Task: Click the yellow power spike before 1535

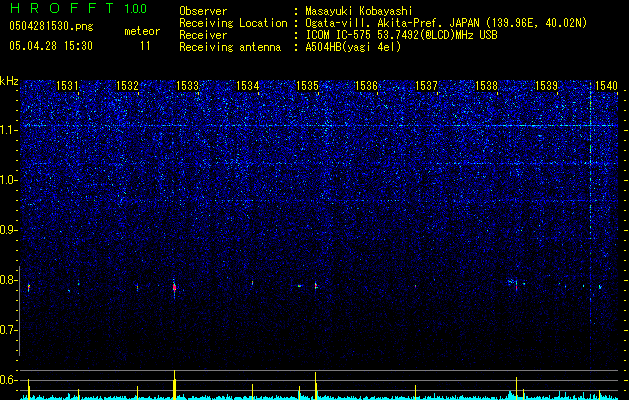Action: tap(316, 386)
